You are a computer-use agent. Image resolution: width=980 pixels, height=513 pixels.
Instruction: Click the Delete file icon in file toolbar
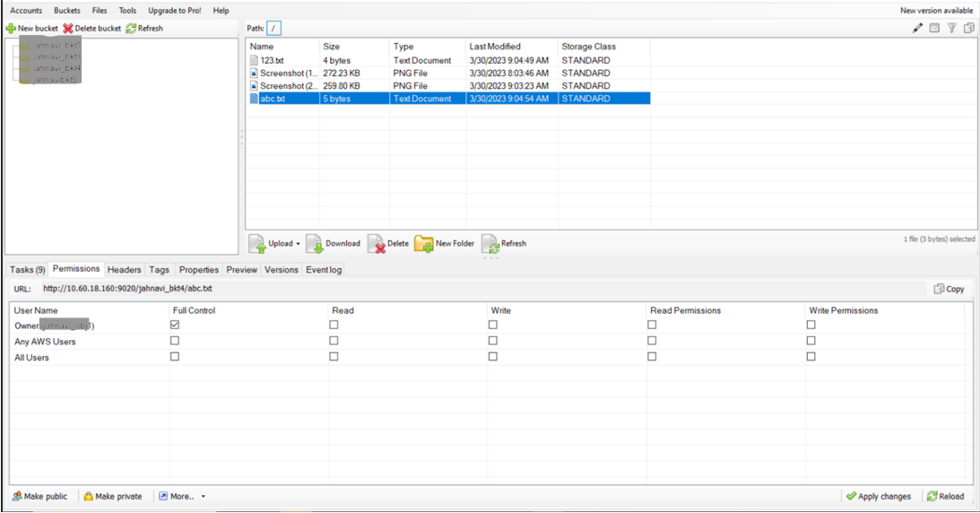377,244
